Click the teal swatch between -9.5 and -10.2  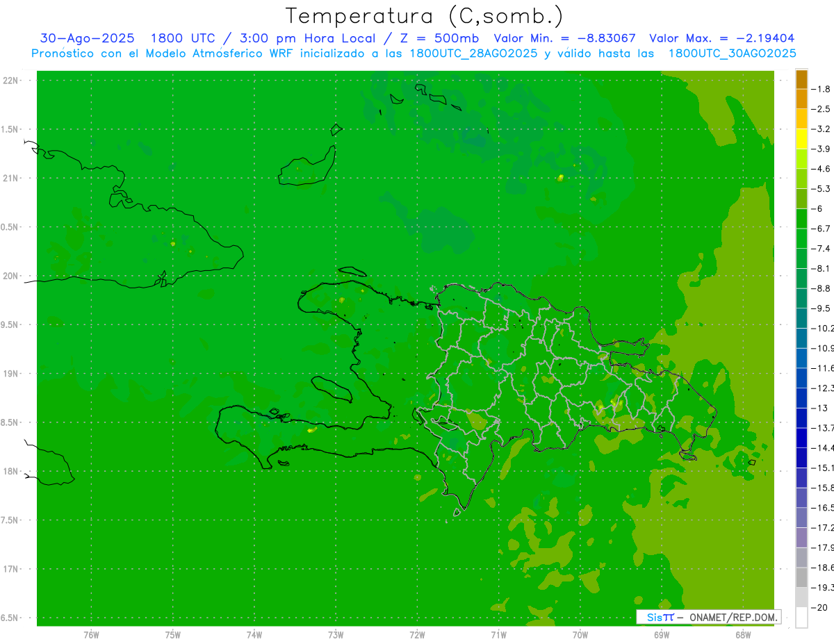pyautogui.click(x=801, y=318)
